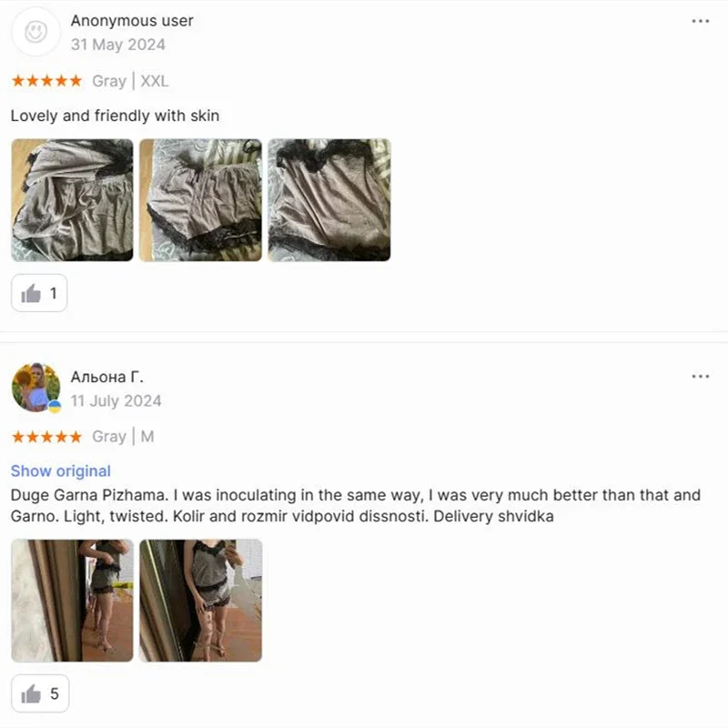Open second mirror selfie thumbnail
This screenshot has height=728, width=728.
tap(200, 601)
